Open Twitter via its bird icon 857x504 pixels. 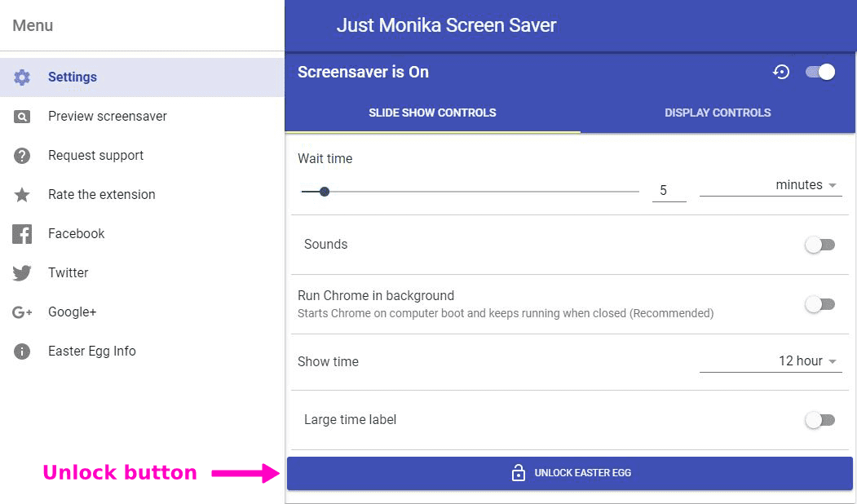click(23, 272)
